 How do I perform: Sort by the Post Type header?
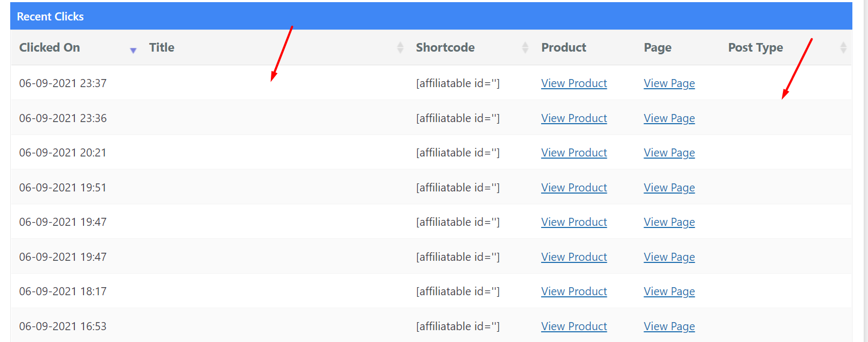pyautogui.click(x=755, y=47)
